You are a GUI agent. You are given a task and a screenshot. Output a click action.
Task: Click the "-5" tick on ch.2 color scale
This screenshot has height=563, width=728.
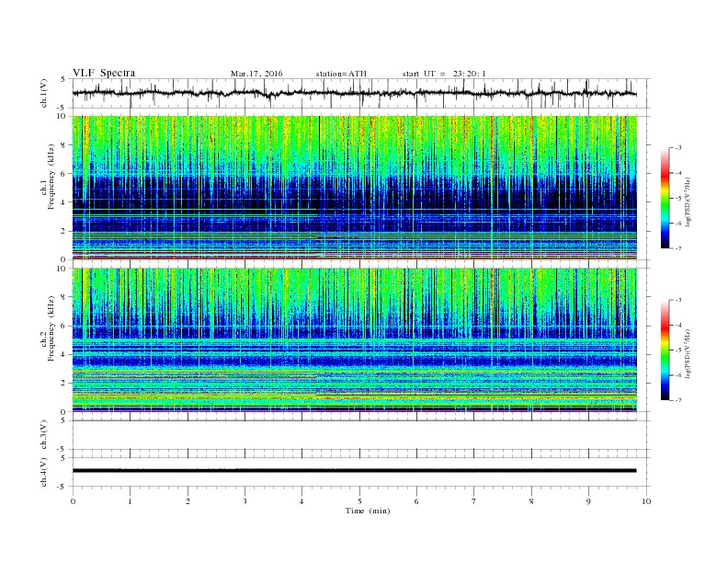click(x=677, y=350)
